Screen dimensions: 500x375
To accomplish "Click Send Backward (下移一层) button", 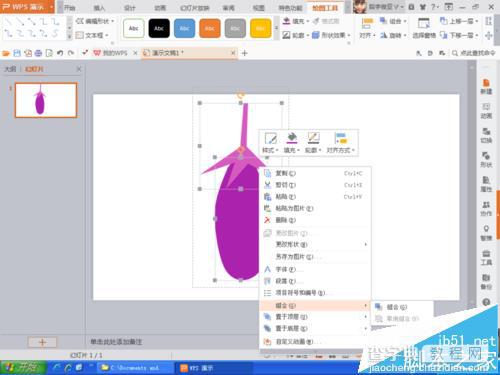I will (459, 35).
